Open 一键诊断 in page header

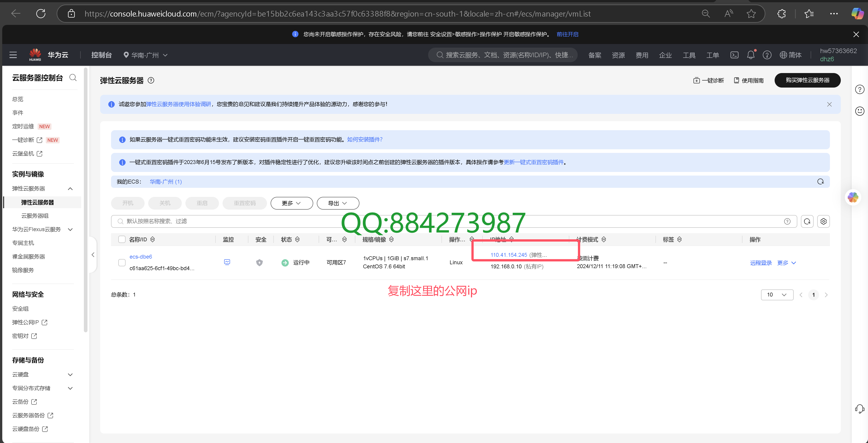click(x=709, y=80)
